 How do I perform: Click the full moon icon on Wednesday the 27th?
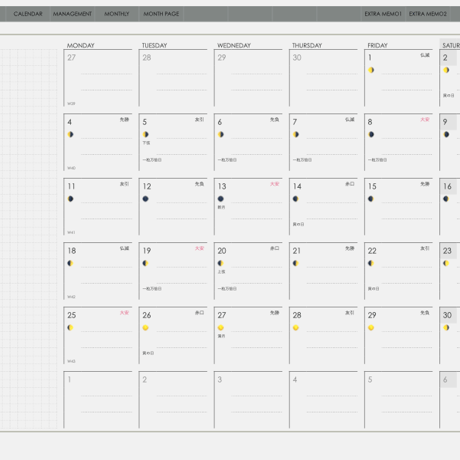pos(221,328)
